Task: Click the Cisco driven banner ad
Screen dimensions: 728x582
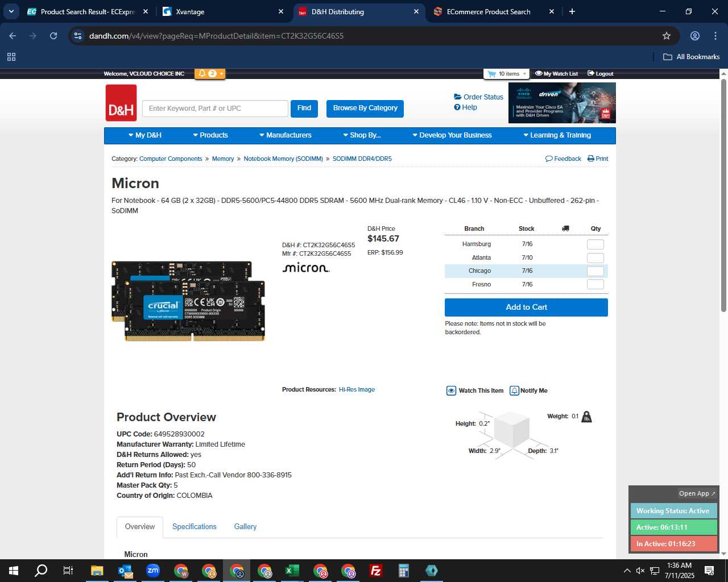Action: tap(562, 103)
